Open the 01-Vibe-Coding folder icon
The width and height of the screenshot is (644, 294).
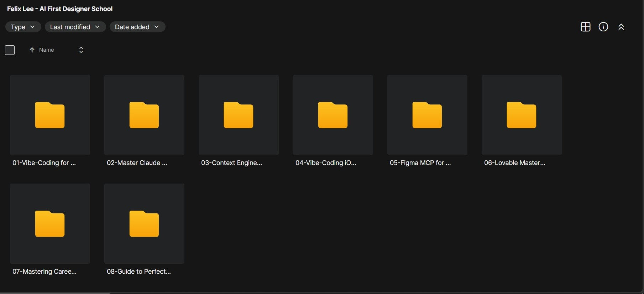coord(50,115)
